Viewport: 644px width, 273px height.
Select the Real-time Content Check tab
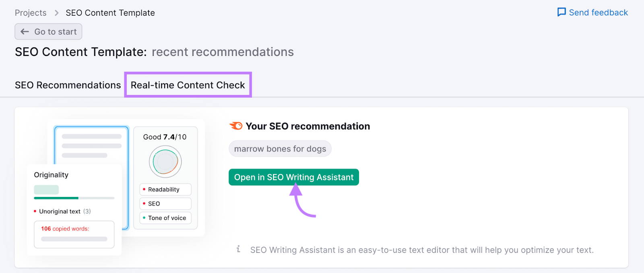tap(188, 85)
